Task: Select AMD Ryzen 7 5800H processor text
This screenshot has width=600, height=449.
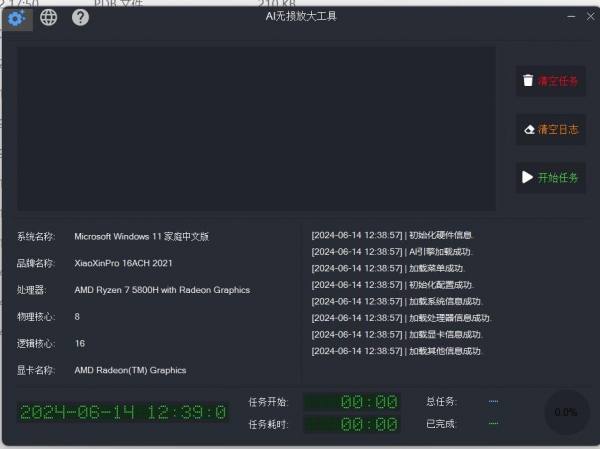Action: pyautogui.click(x=162, y=290)
